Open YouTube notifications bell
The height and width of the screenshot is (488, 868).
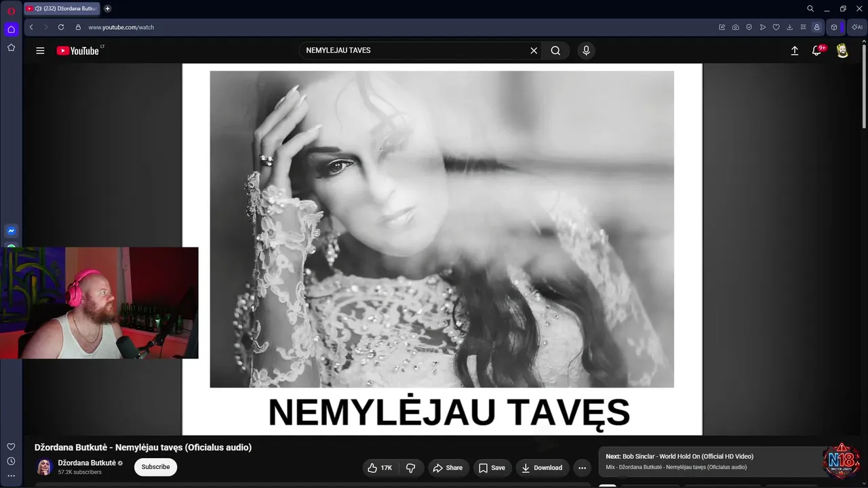[817, 50]
